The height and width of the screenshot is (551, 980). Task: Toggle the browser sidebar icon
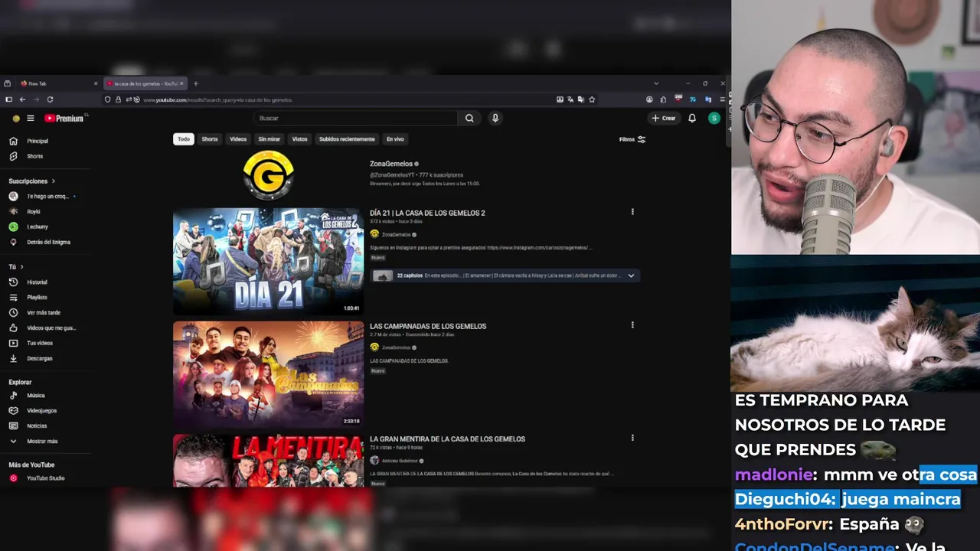point(8,99)
